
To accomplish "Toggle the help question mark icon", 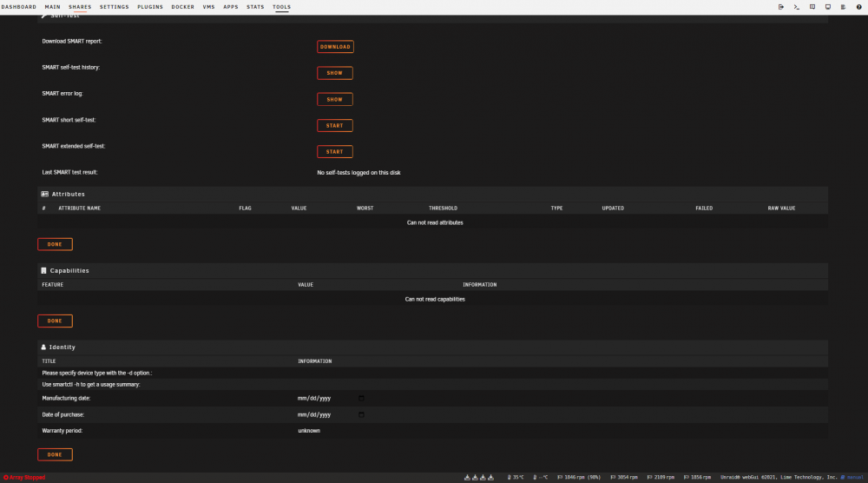I will pyautogui.click(x=858, y=7).
